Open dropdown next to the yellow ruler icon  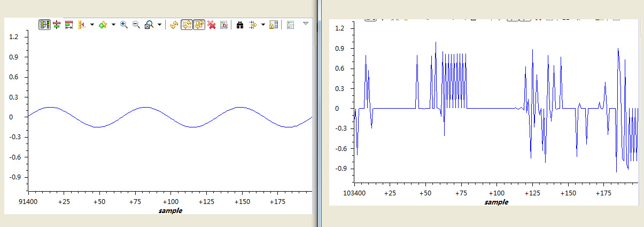[x=92, y=25]
